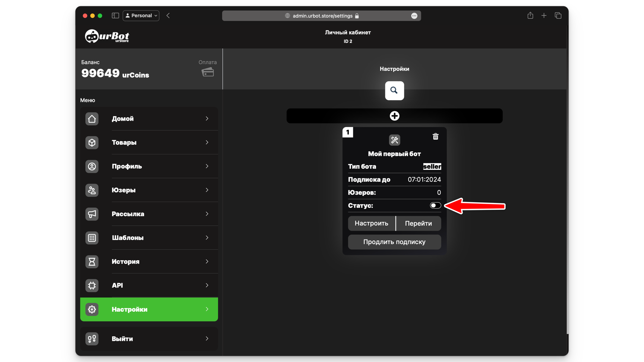Open the Personal profile dropdown
The image size is (644, 362).
pos(141,16)
